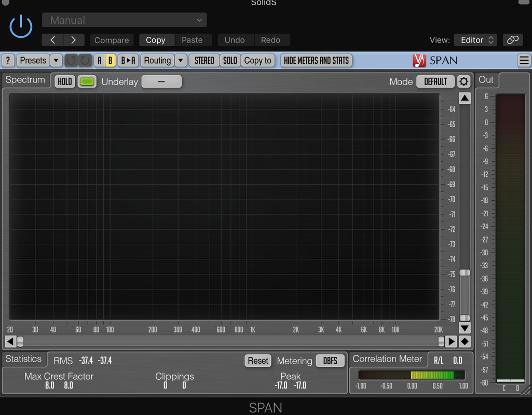532x415 pixels.
Task: Click right handle of frequency range slider
Action: [441, 341]
